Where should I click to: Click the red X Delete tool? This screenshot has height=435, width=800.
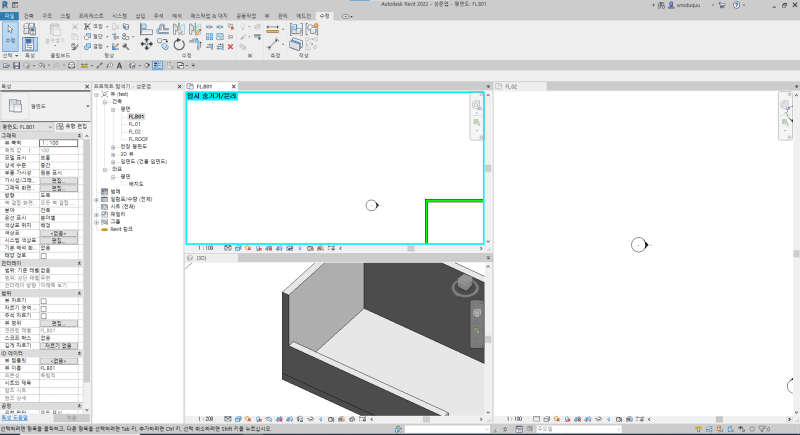231,46
